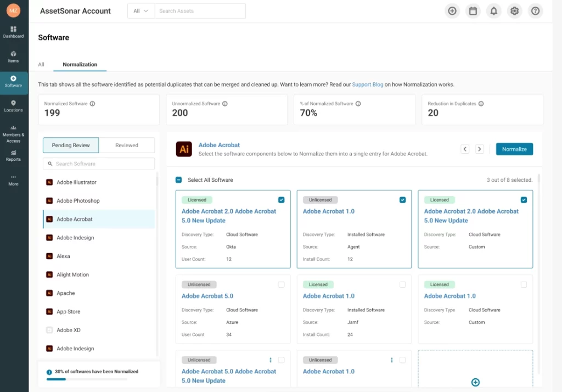Click the calendar icon in header
Screen dimensions: 562x392
[473, 11]
